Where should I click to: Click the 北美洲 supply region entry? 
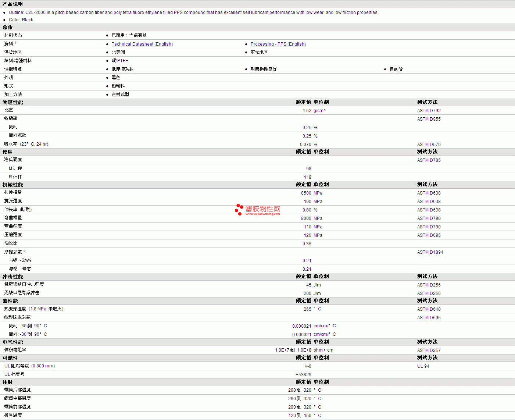[x=118, y=52]
